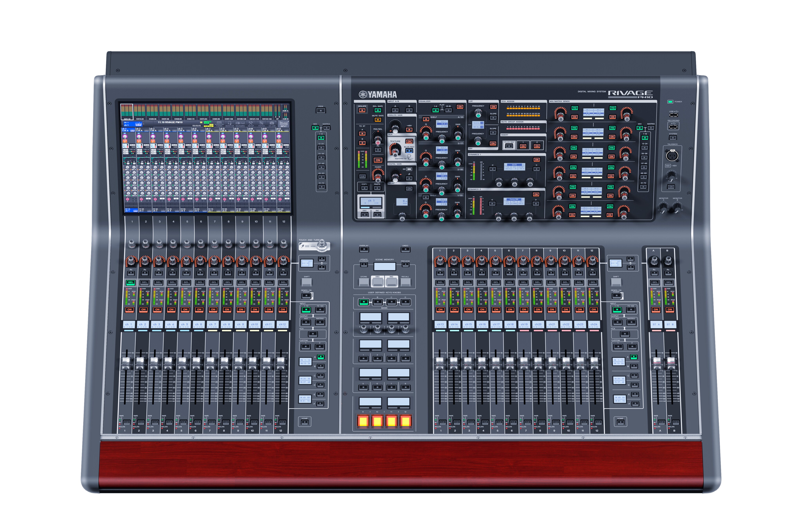The height and width of the screenshot is (532, 802).
Task: Push the SCENE MEMORY STORE key
Action: [364, 282]
